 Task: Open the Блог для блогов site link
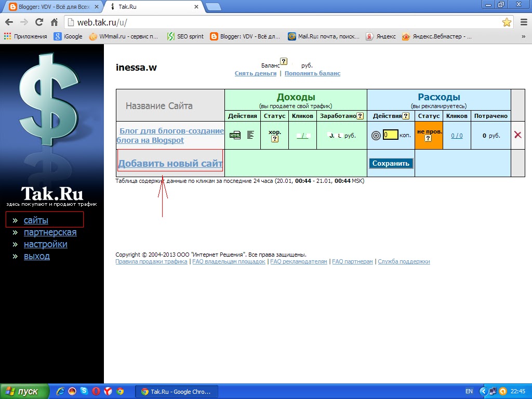click(170, 136)
